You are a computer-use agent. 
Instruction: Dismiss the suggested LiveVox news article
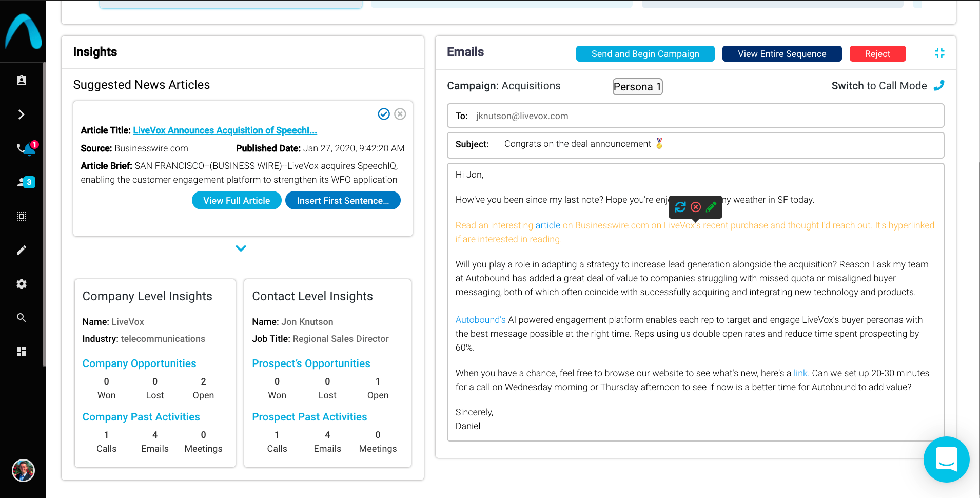pyautogui.click(x=400, y=114)
